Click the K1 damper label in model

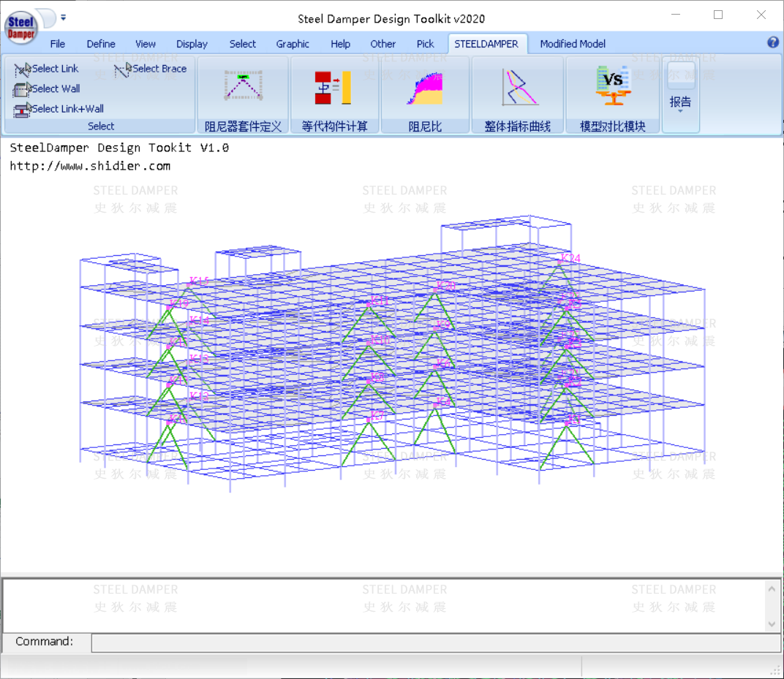(x=574, y=420)
